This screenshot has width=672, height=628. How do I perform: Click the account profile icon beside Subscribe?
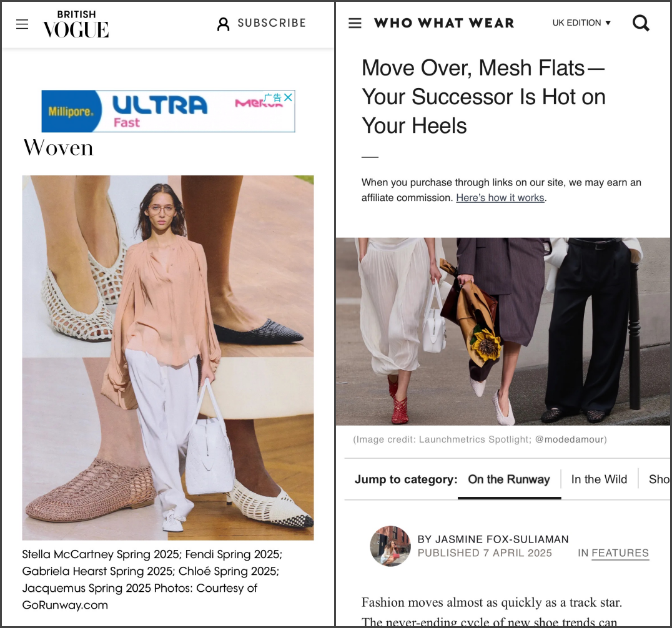pos(223,24)
